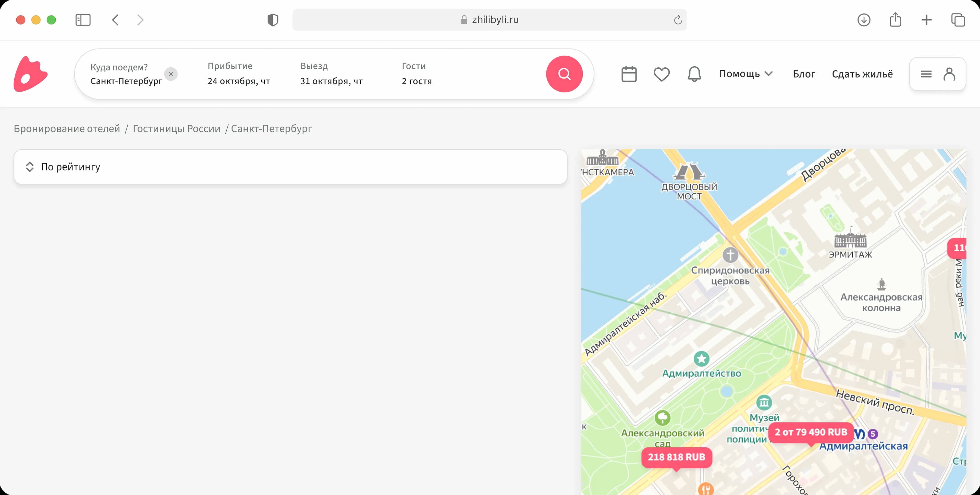Open the hamburger profile menu button

(x=937, y=74)
